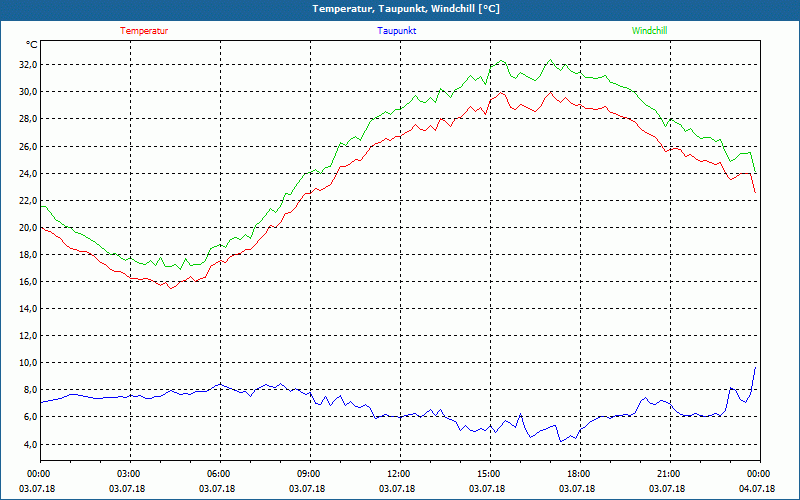
Task: Click the 20,0 y-axis value
Action: click(28, 228)
